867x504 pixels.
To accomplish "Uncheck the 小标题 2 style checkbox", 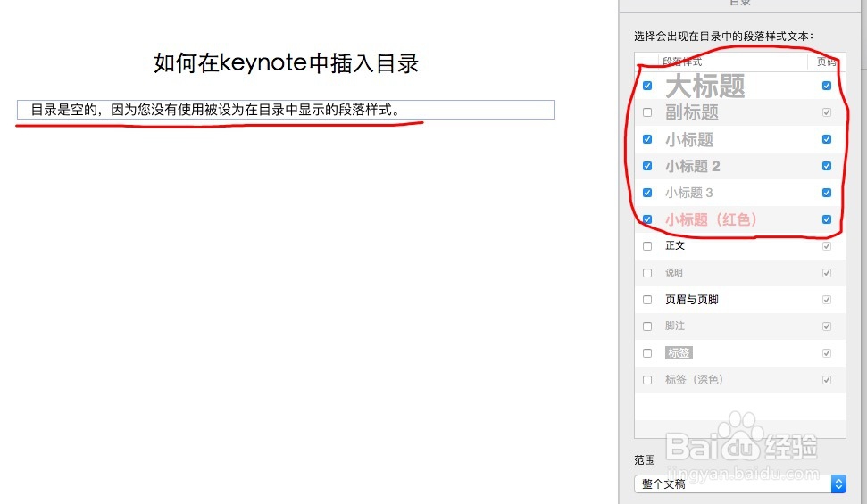I will pyautogui.click(x=647, y=166).
